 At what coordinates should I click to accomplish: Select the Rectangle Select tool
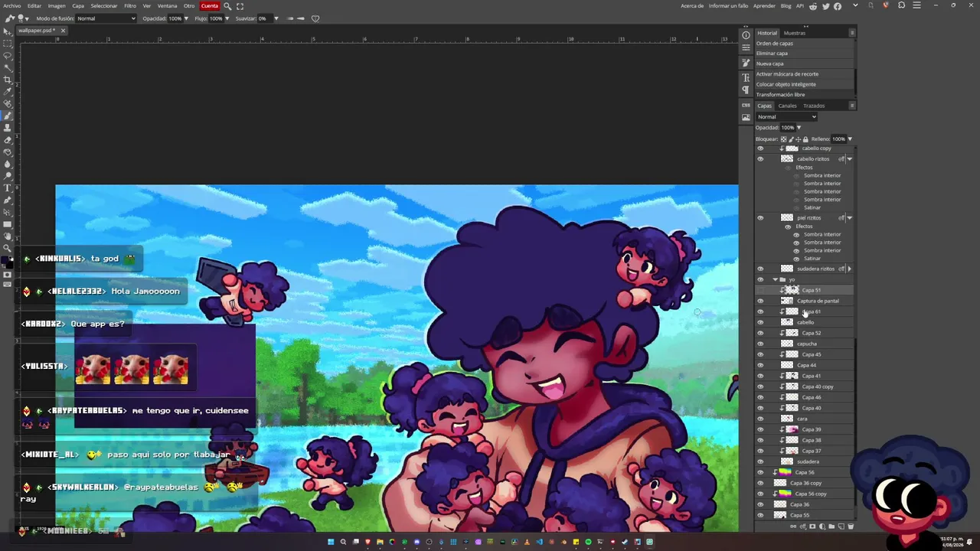[x=8, y=44]
